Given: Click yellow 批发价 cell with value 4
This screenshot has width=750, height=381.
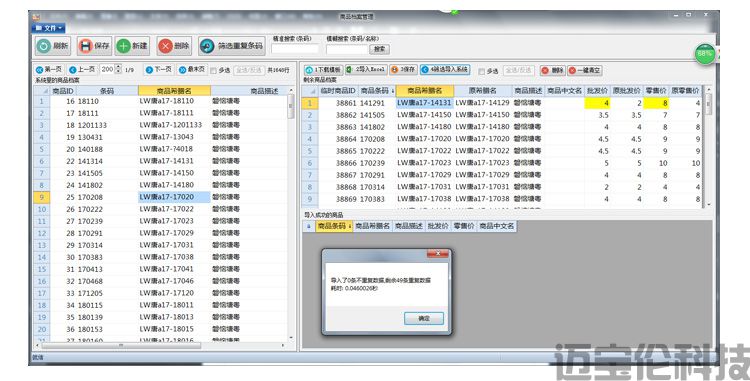Looking at the screenshot, I should 597,103.
